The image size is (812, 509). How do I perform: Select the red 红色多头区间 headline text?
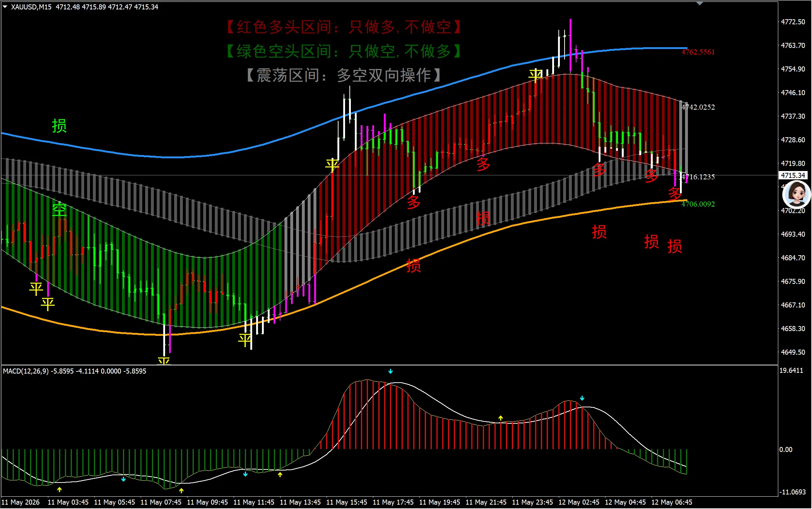pyautogui.click(x=343, y=27)
